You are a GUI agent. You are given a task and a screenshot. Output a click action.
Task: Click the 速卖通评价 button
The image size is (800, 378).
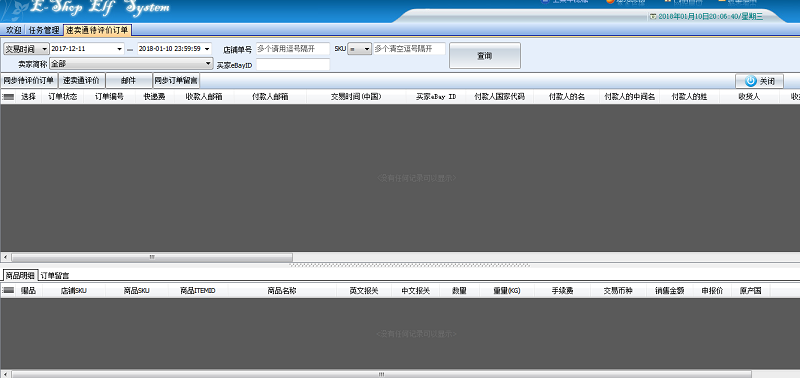point(82,81)
